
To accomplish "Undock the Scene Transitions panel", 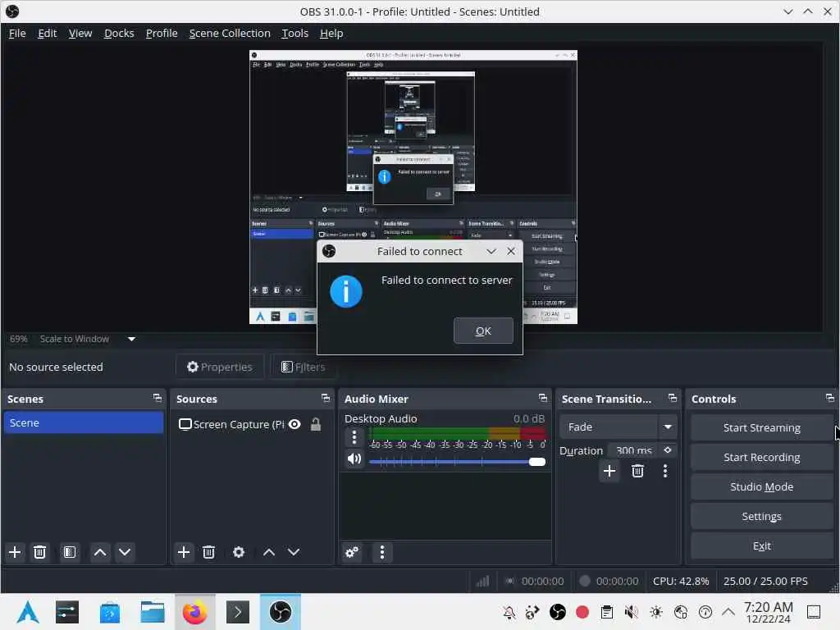I will click(673, 398).
